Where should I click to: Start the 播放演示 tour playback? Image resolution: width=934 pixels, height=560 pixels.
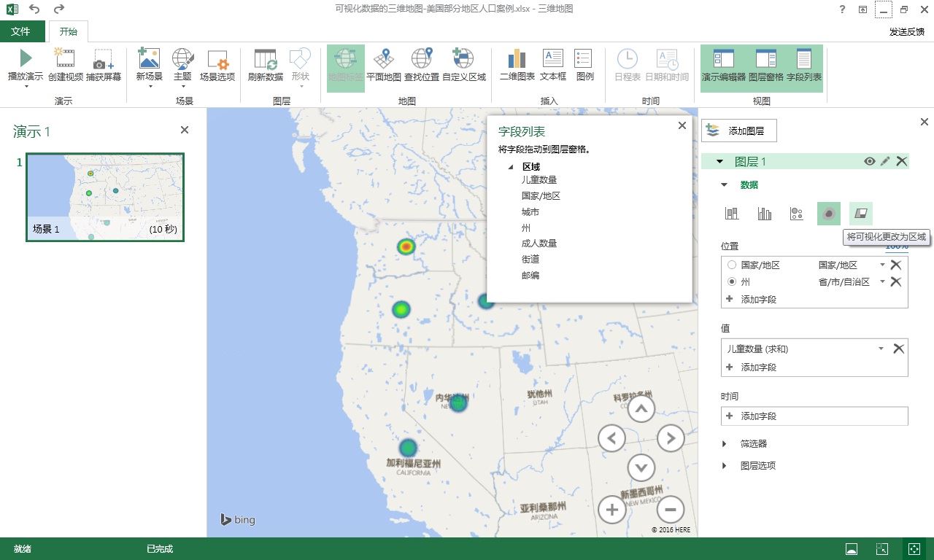pos(26,64)
